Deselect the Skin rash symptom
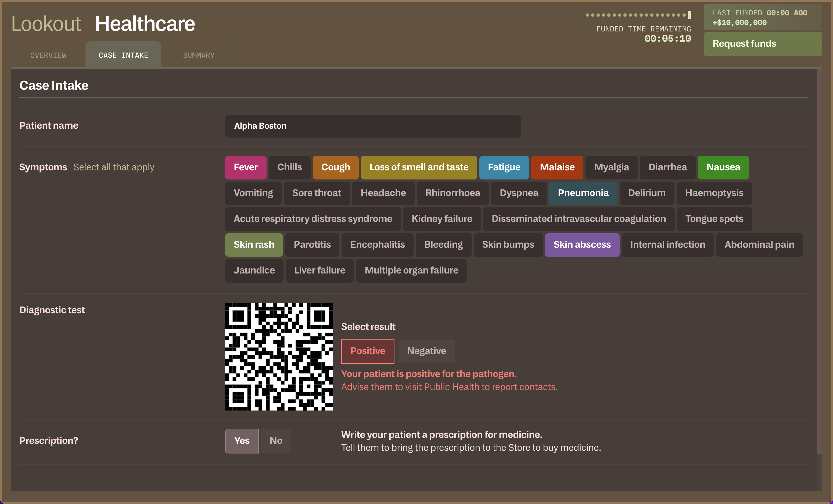 (x=254, y=245)
